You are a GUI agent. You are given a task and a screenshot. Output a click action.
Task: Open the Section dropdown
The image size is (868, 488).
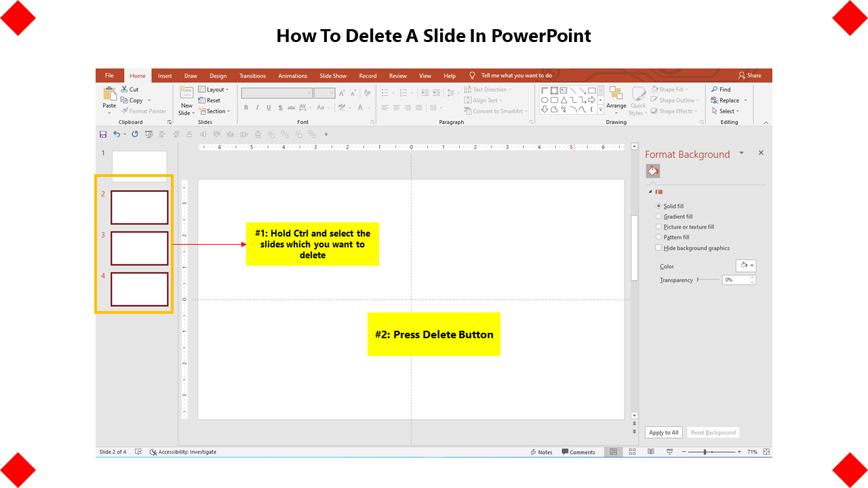[x=214, y=111]
